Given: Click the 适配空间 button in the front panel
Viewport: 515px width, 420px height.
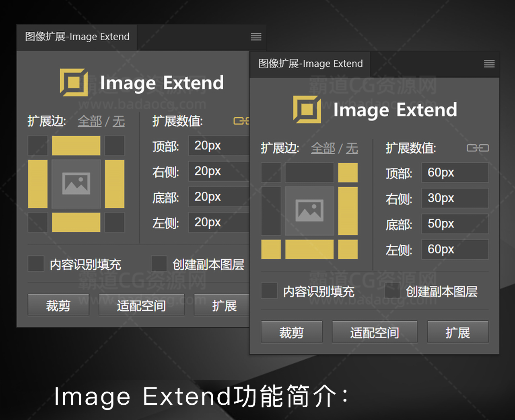Looking at the screenshot, I should click(x=374, y=332).
